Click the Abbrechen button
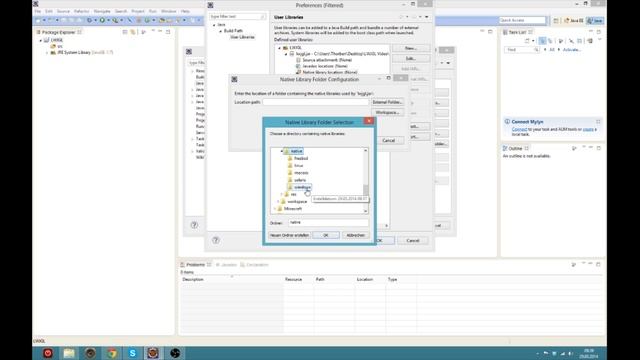The height and width of the screenshot is (360, 640). [x=355, y=236]
